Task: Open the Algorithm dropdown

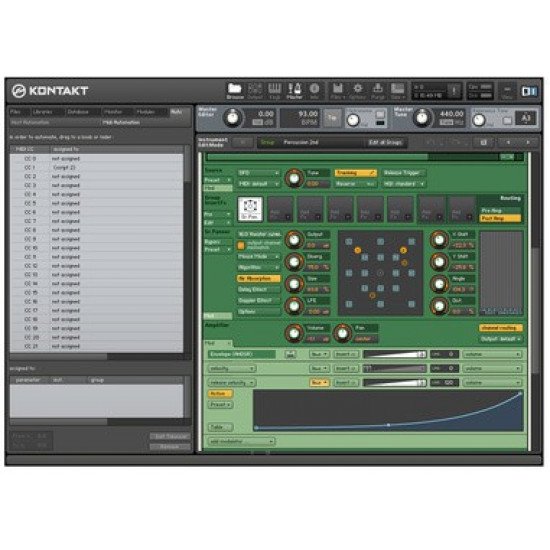Action: click(x=259, y=268)
